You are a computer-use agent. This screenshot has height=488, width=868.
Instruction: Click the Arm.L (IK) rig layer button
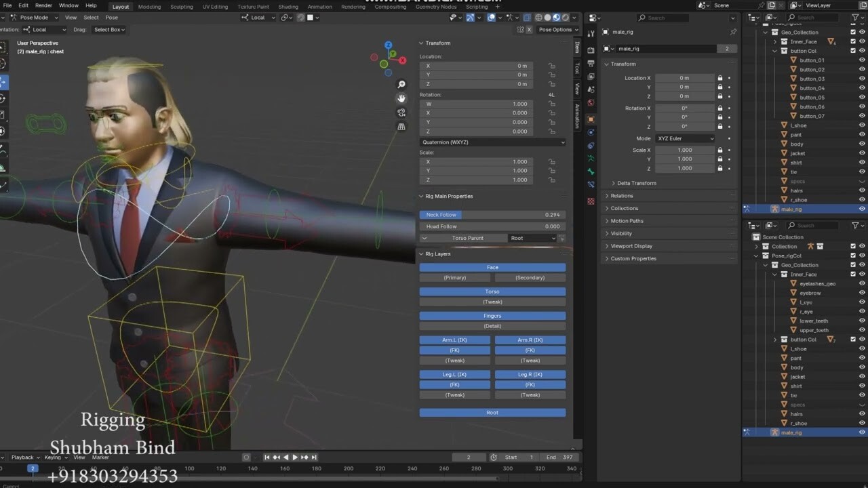(454, 340)
